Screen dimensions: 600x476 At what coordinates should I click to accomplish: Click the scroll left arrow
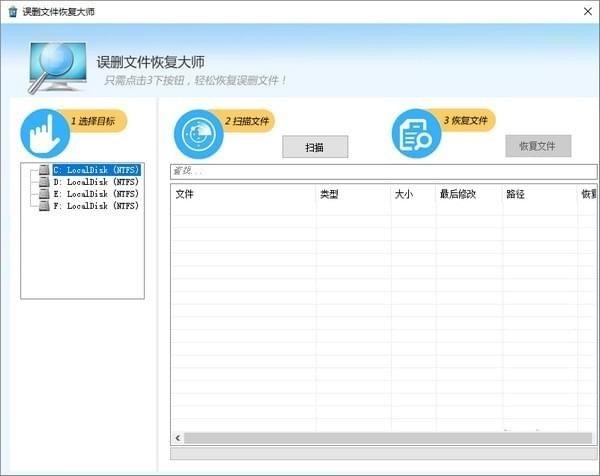pyautogui.click(x=178, y=438)
